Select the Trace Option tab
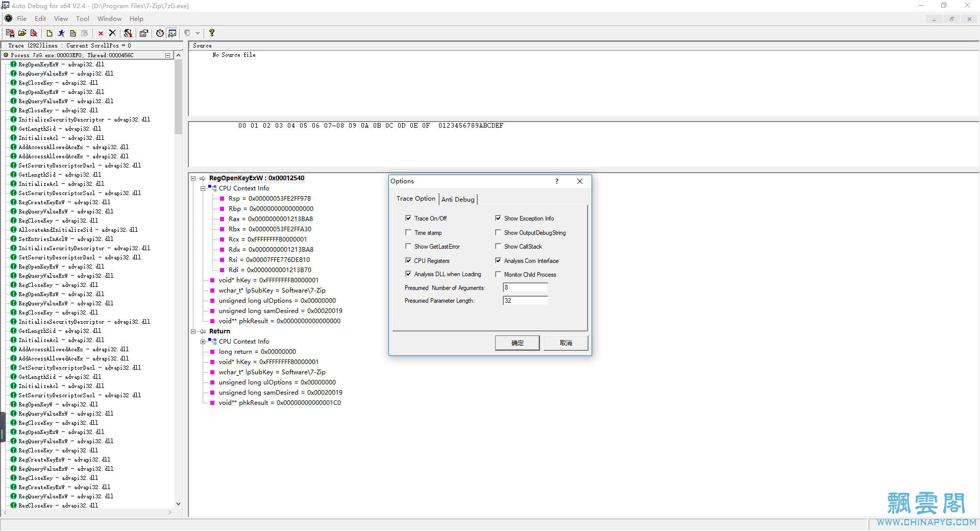 click(416, 199)
